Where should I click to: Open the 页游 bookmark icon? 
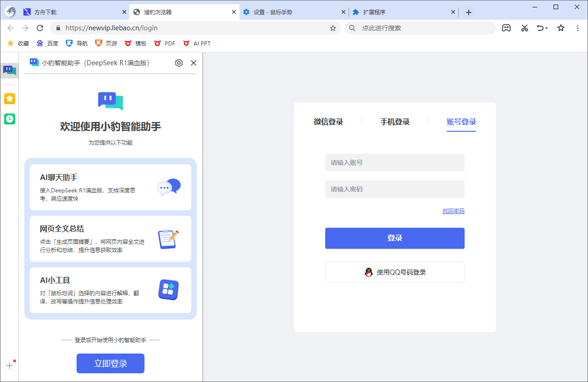click(99, 43)
